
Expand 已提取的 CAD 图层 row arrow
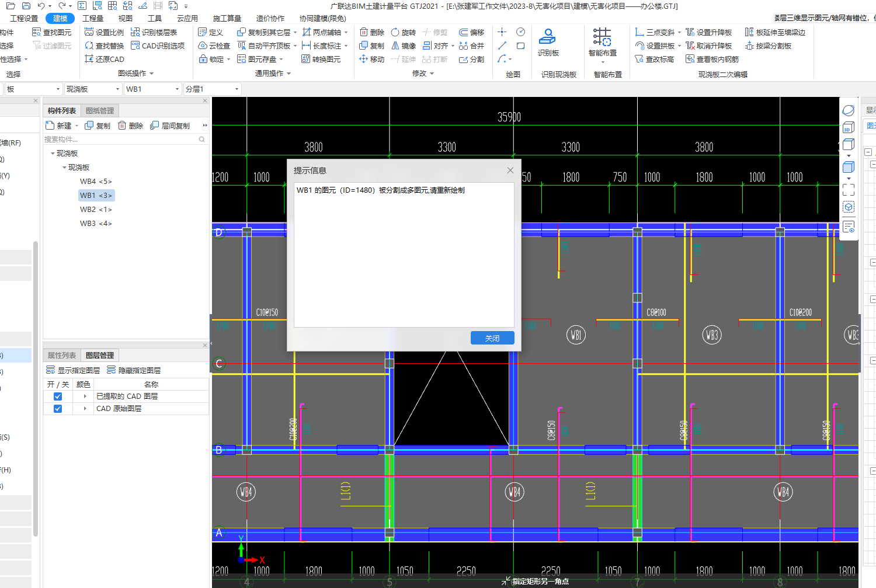click(85, 396)
